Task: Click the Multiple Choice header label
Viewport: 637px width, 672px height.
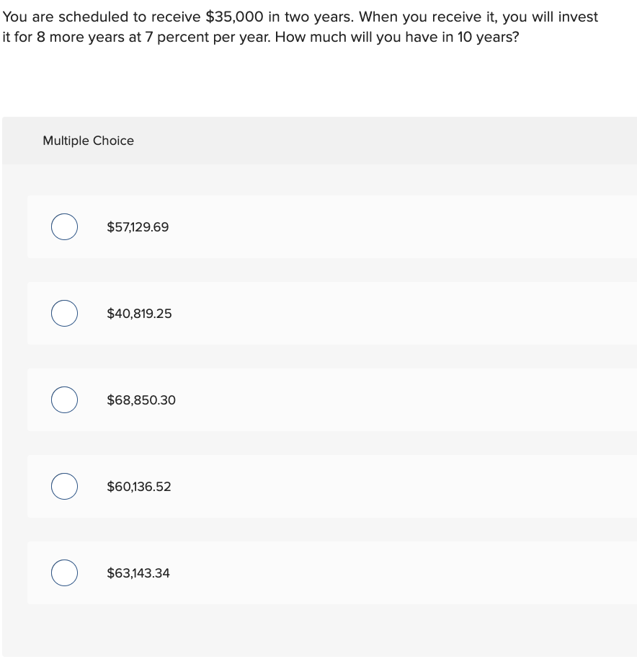Action: [x=88, y=141]
